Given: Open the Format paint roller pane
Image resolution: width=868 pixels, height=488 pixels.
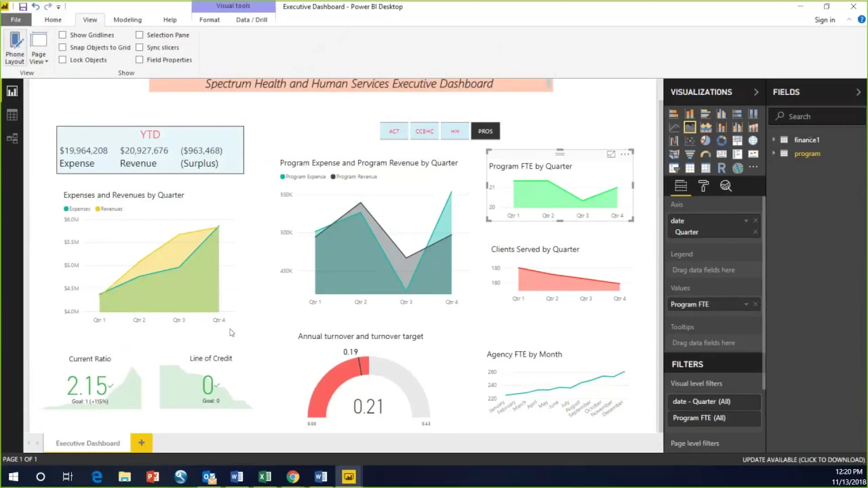Looking at the screenshot, I should 703,185.
